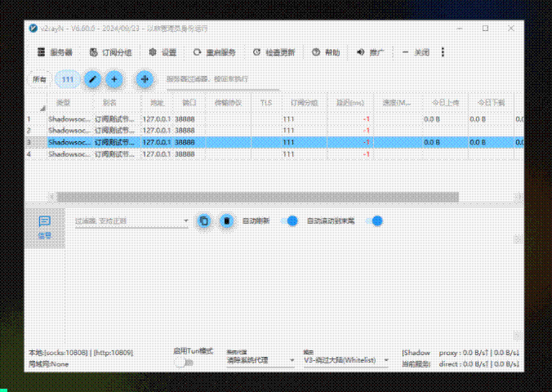552x392 pixels.
Task: Select the 所有 all-groups tab
Action: click(x=39, y=79)
